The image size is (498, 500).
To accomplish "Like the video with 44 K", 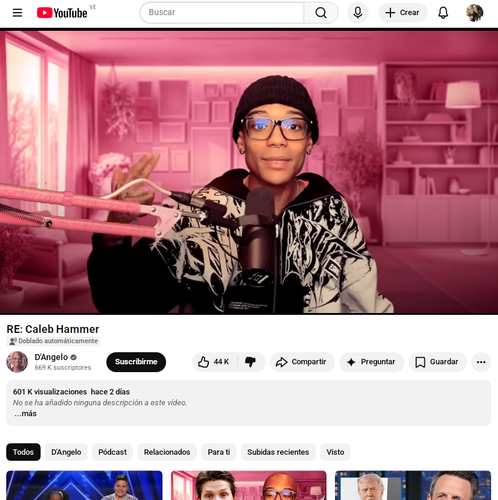I will pyautogui.click(x=214, y=362).
